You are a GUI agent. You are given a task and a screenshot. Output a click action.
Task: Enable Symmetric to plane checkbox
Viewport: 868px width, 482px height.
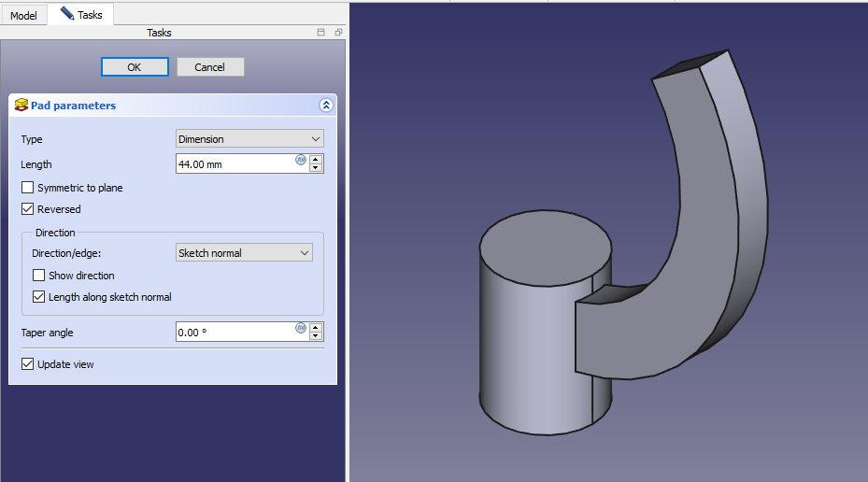coord(27,188)
